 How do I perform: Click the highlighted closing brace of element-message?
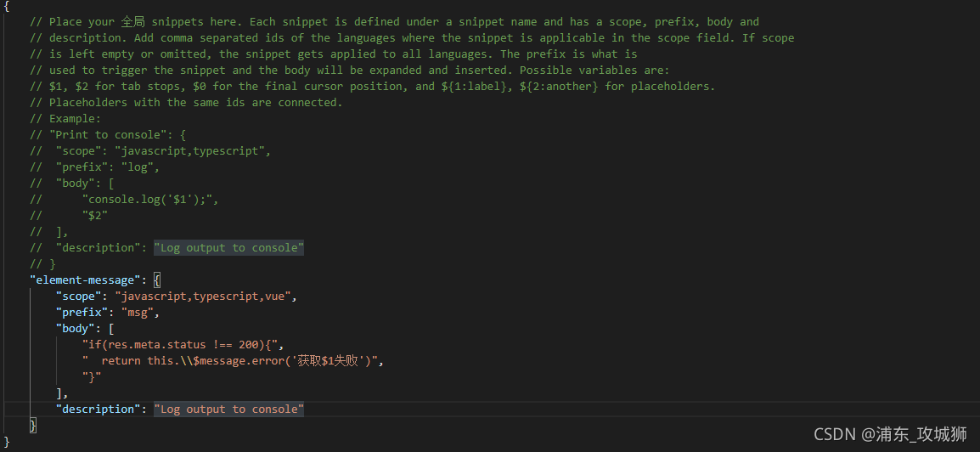pos(33,425)
